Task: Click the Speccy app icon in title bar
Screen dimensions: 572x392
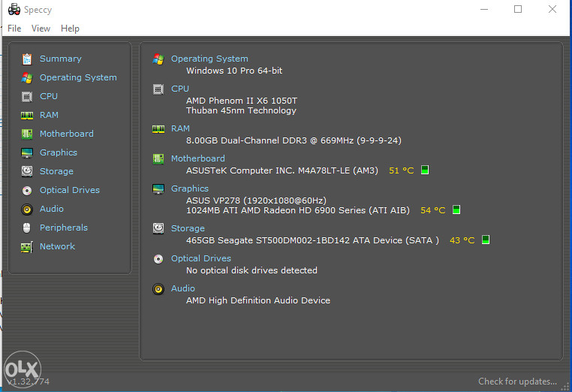Action: (x=14, y=10)
